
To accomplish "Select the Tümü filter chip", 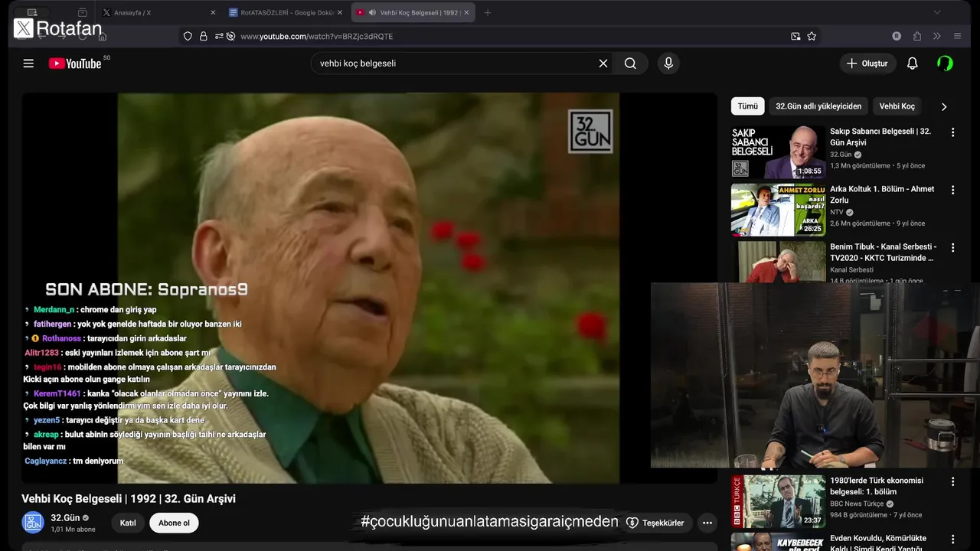I will pos(748,106).
